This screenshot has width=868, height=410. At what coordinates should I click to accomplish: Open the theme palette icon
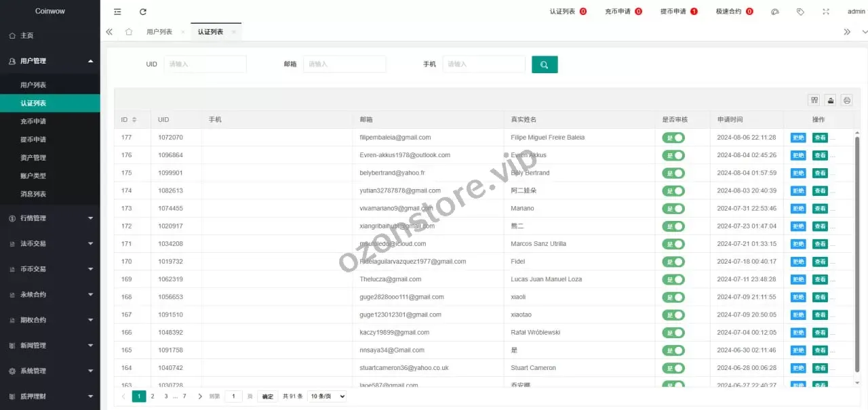775,12
